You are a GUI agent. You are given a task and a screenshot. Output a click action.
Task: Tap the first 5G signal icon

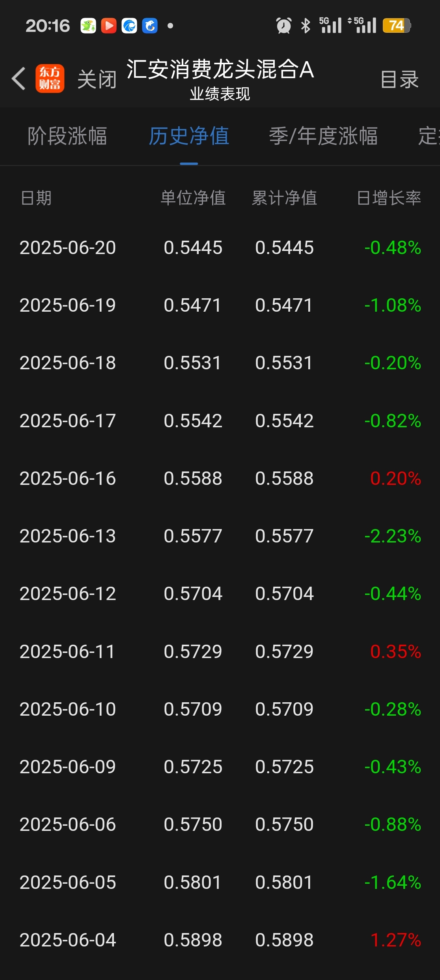pos(330,25)
